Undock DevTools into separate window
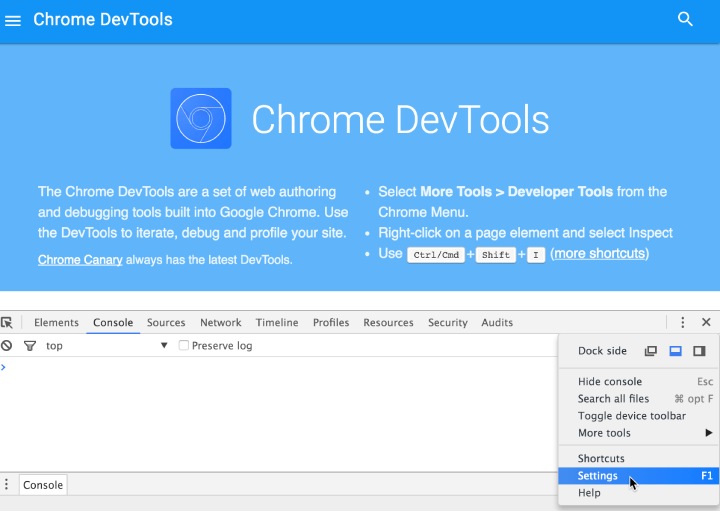The width and height of the screenshot is (720, 511). click(651, 351)
